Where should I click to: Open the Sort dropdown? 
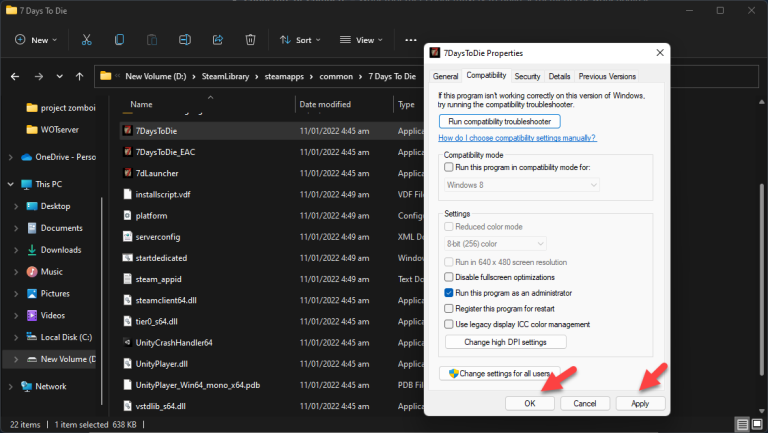point(300,40)
